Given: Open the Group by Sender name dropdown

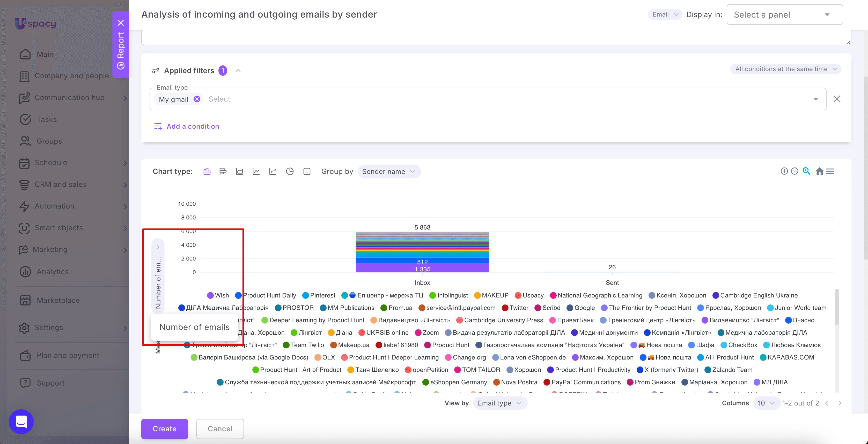Looking at the screenshot, I should coord(389,171).
